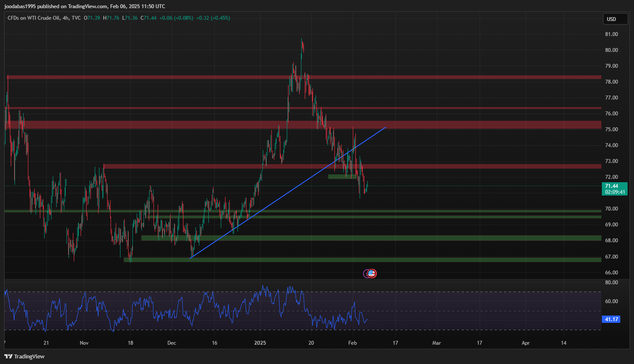Select the lowest green support zone near 67.00
The image size is (634, 364).
tap(363, 260)
